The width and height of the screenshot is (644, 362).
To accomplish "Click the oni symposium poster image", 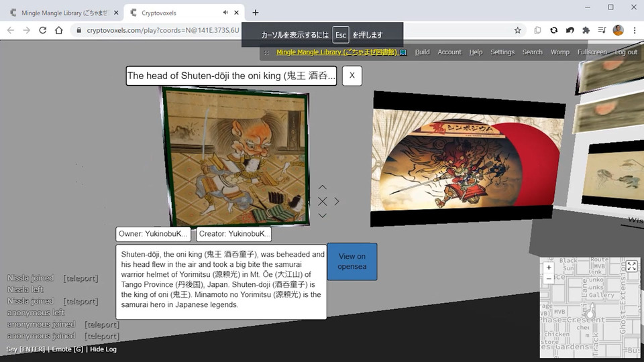I will pos(467,160).
